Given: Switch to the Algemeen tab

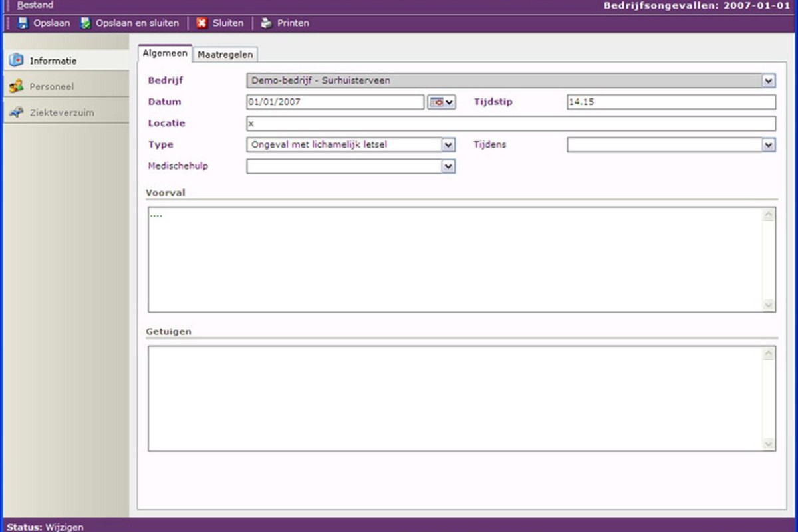Looking at the screenshot, I should click(165, 53).
